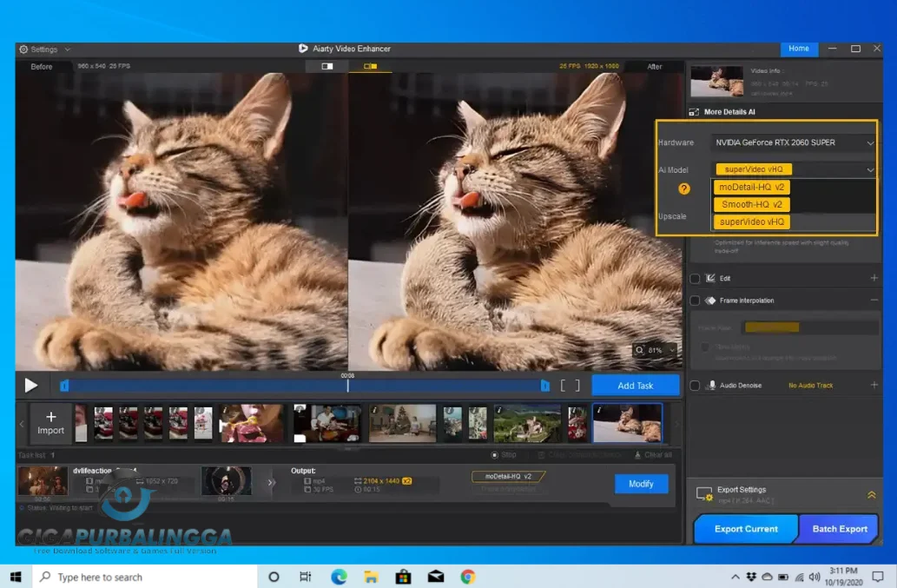Click the task arrow between source and output
The image size is (897, 588).
pyautogui.click(x=271, y=483)
